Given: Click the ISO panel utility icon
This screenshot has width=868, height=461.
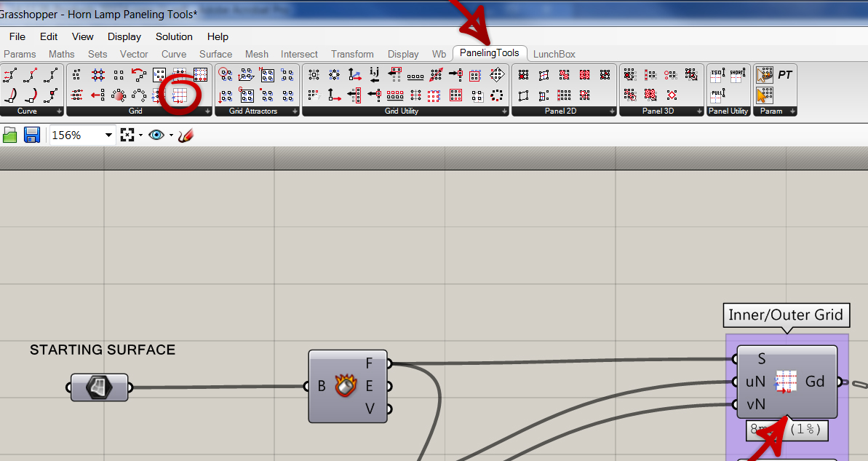Looking at the screenshot, I should 717,75.
